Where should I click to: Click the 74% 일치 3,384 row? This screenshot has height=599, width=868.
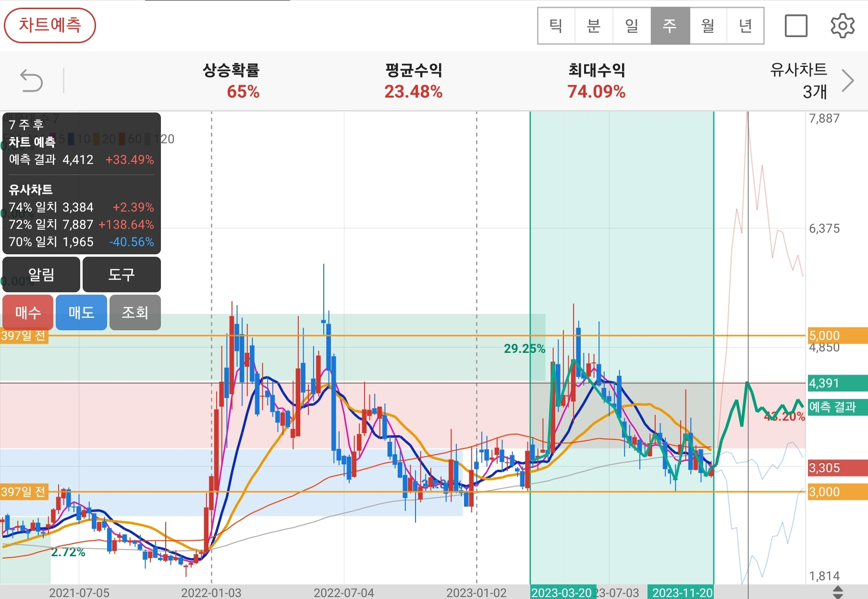point(81,207)
